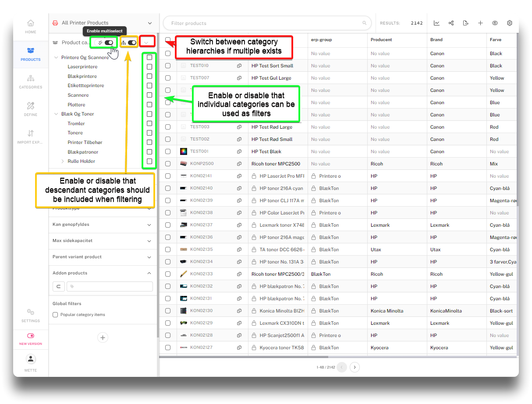Open Import Export in the sidebar
The height and width of the screenshot is (404, 532).
pyautogui.click(x=31, y=137)
